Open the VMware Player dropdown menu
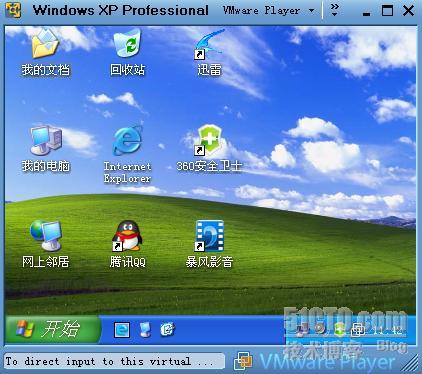This screenshot has width=422, height=374. pos(268,10)
